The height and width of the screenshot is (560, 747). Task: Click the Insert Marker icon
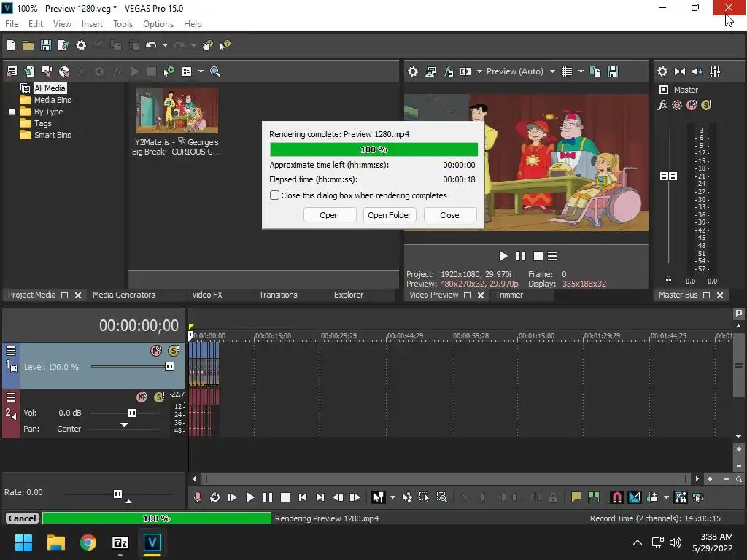pyautogui.click(x=576, y=497)
